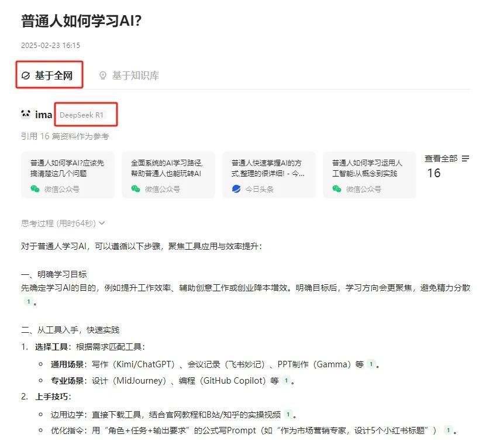This screenshot has width=486, height=448.
Task: Expand the 思考过程 (用时64秒) section
Action: coord(63,223)
